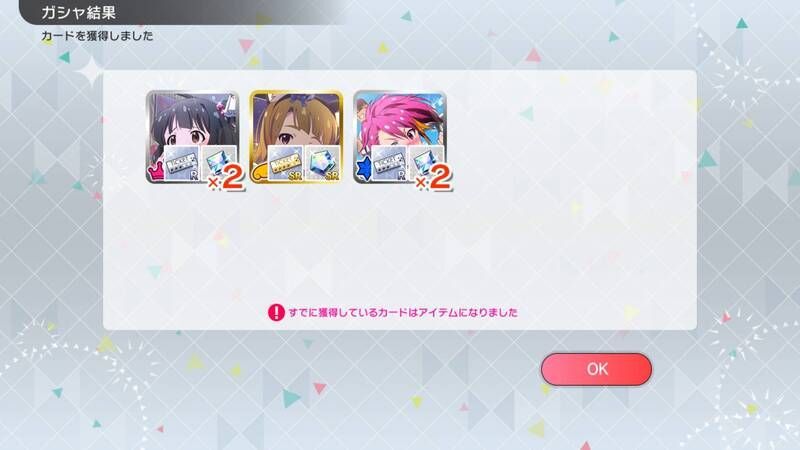This screenshot has width=800, height=450.
Task: Click the pink duplicate-card notice text
Action: pos(403,312)
